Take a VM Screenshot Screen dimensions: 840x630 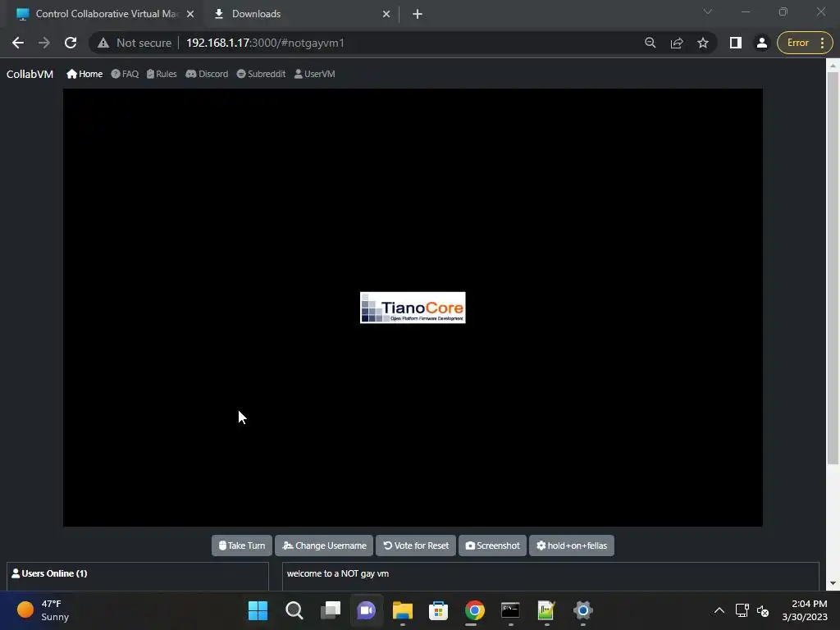point(492,546)
